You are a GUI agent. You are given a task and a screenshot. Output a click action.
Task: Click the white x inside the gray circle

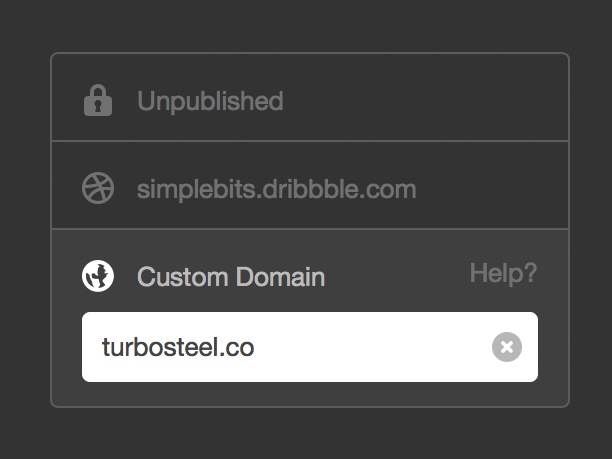pyautogui.click(x=507, y=347)
